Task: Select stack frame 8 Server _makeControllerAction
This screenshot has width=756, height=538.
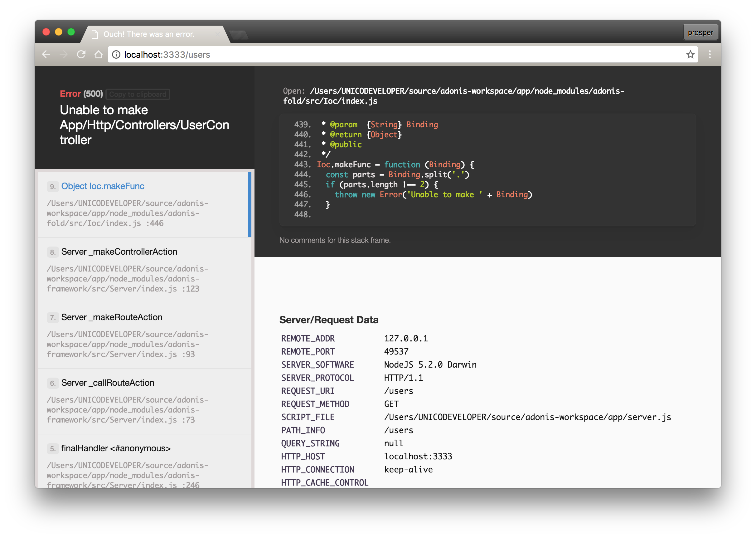Action: (119, 252)
